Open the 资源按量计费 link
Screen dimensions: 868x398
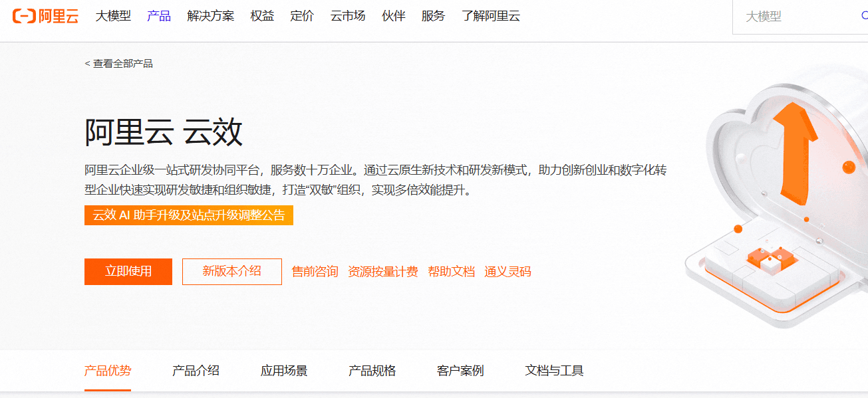(x=383, y=271)
